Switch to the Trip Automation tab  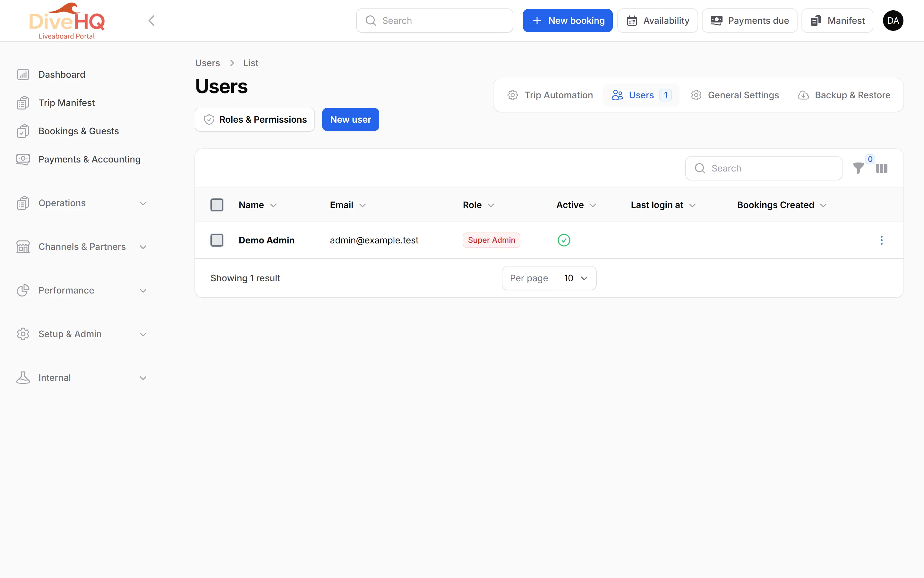[550, 95]
